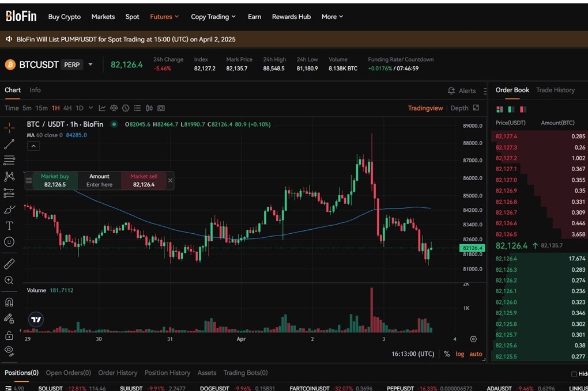This screenshot has height=391, width=588.
Task: Open the Fibonacci retracement lines tool
Action: coord(9,160)
